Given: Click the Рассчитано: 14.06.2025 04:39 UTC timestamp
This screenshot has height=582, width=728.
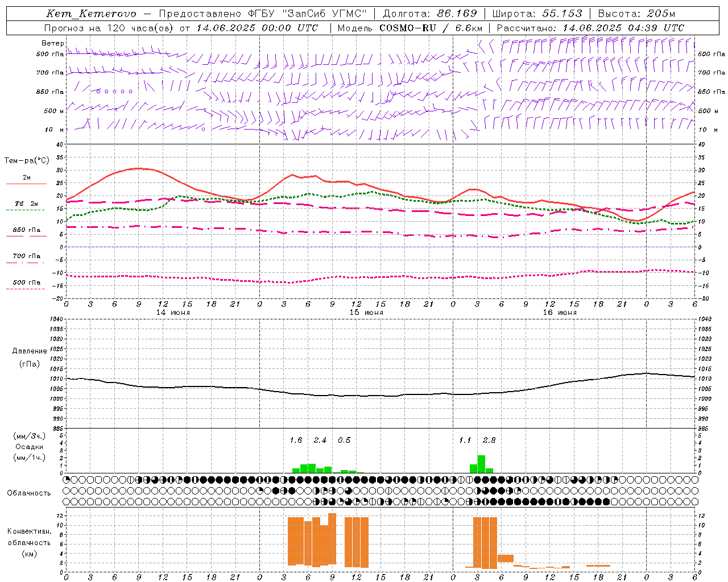Looking at the screenshot, I should 590,28.
